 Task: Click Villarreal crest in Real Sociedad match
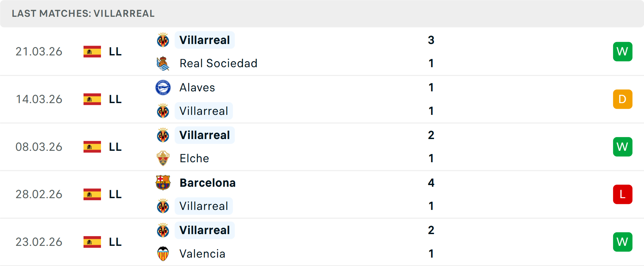[163, 40]
